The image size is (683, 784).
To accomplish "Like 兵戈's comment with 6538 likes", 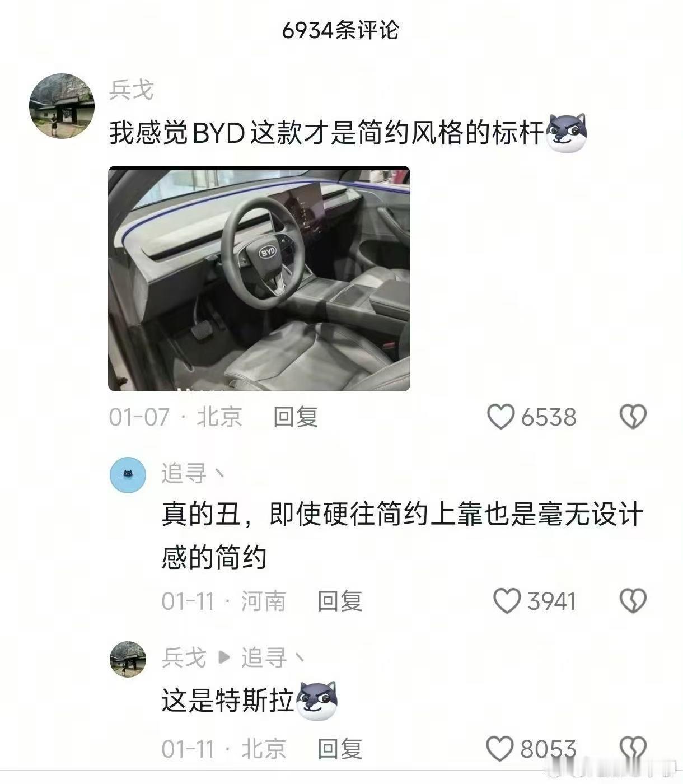I will pyautogui.click(x=500, y=417).
